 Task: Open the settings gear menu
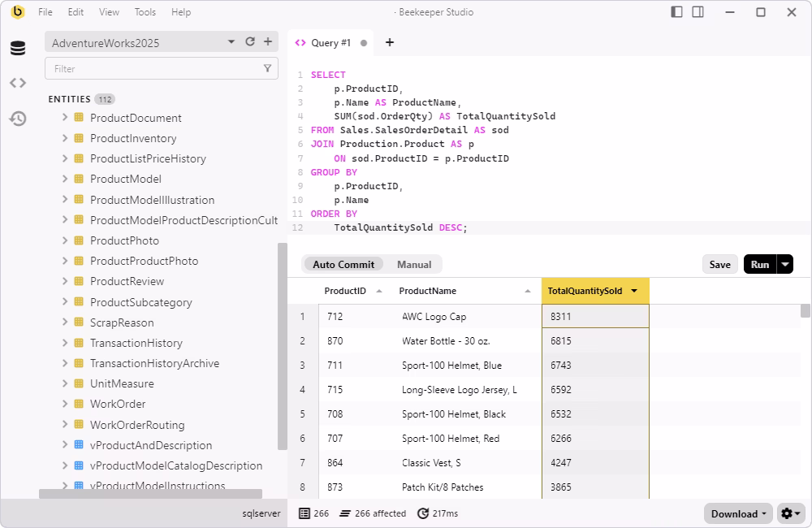pos(791,513)
